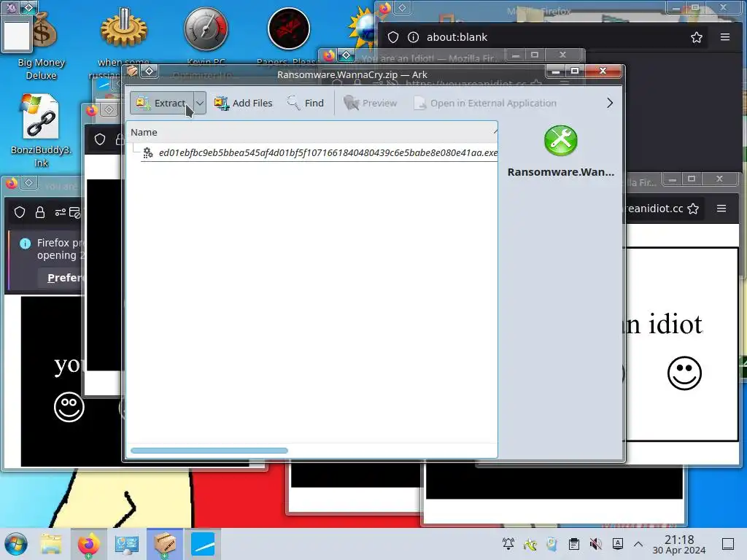Click the smiley face on the black page
Screen dimensions: 747x560
point(69,407)
